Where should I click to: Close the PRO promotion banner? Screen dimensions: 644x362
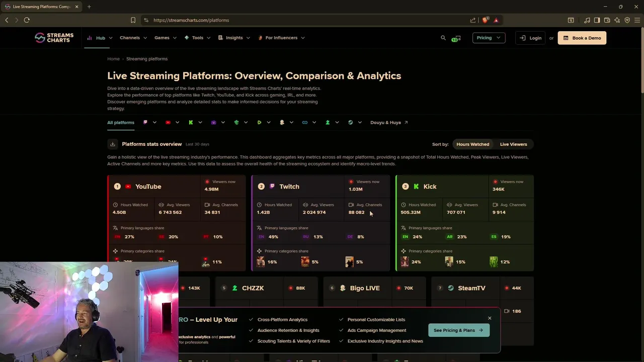tap(490, 318)
